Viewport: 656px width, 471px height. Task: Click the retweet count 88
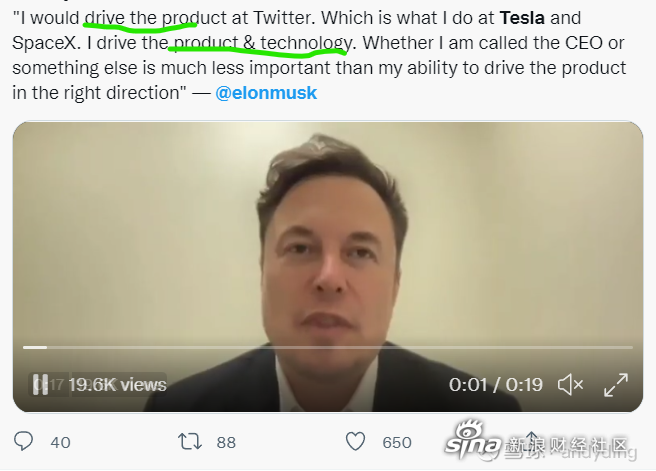pos(226,443)
